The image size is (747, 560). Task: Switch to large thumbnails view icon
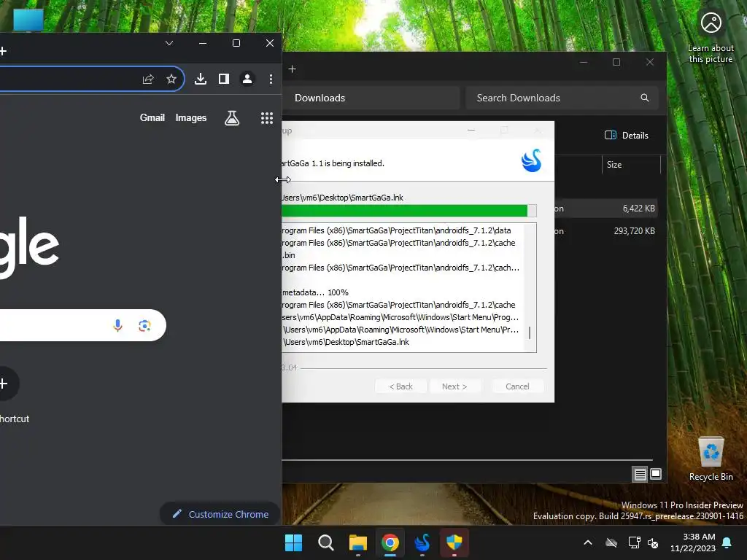pos(656,474)
